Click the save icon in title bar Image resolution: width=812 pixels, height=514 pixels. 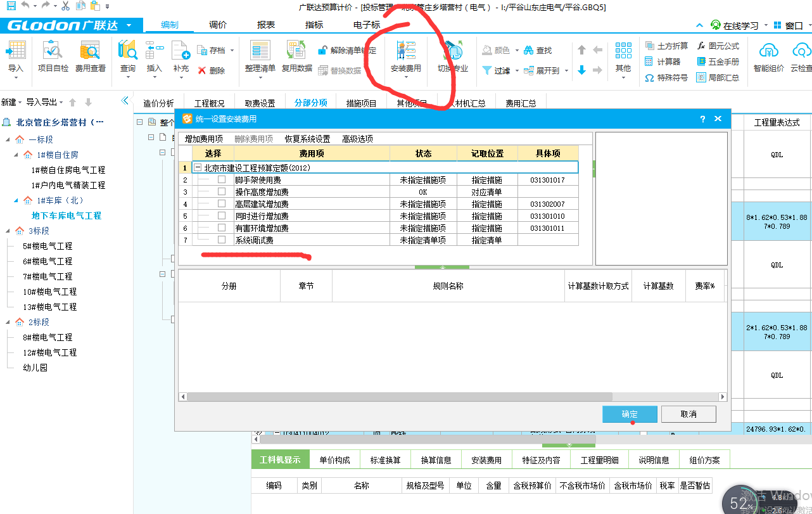click(10, 6)
